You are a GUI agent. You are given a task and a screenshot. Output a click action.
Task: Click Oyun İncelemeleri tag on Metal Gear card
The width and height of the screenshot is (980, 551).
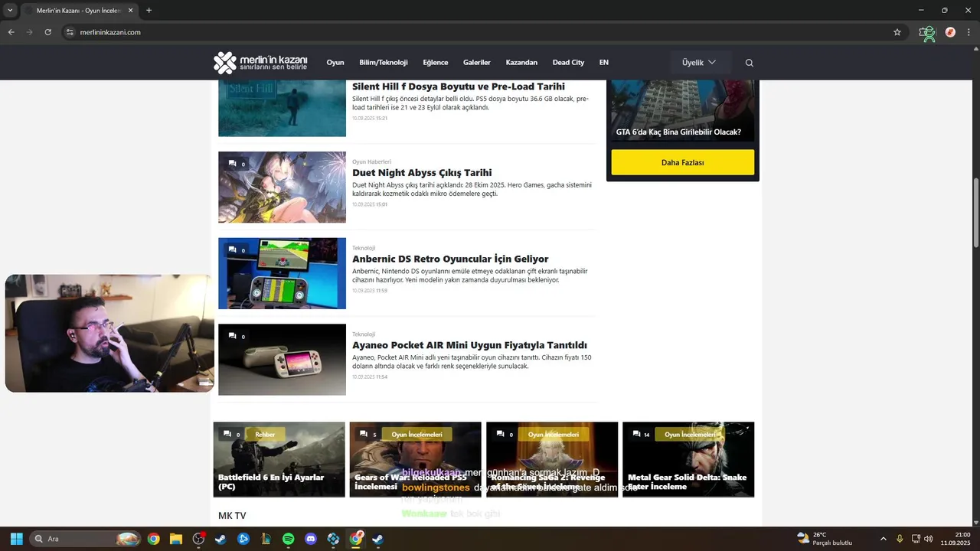coord(690,434)
